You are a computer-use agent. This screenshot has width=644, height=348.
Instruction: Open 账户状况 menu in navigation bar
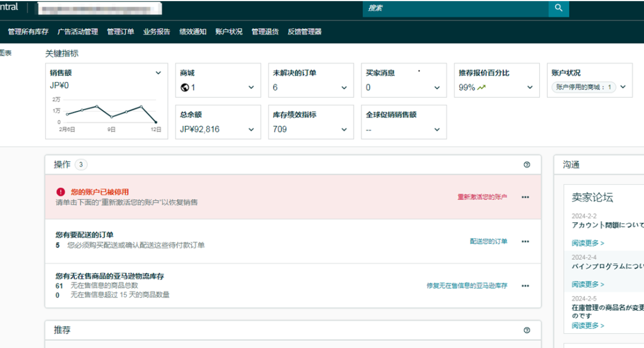click(x=229, y=32)
